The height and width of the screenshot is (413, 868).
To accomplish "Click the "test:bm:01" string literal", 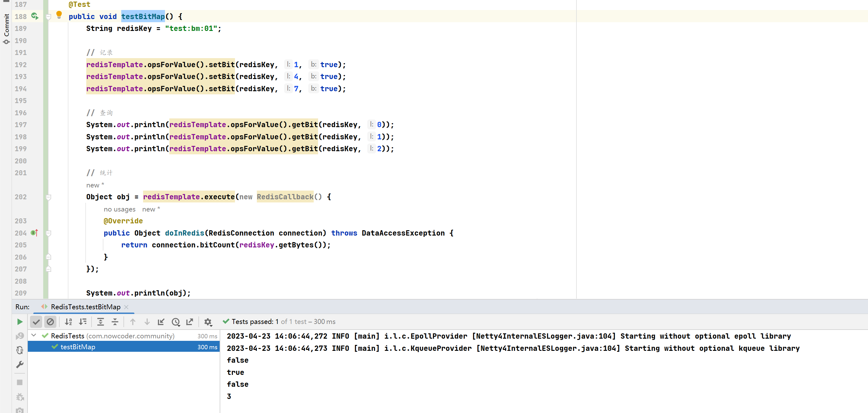I will (191, 29).
